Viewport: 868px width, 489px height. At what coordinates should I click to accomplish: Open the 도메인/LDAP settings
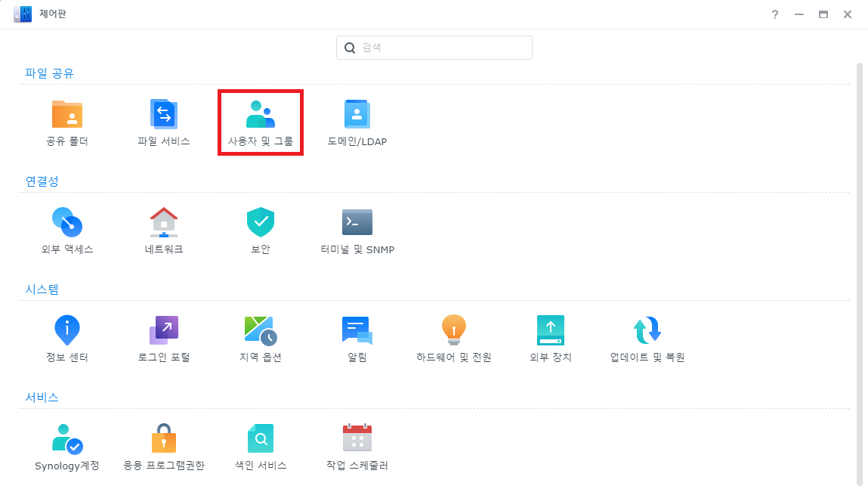357,115
